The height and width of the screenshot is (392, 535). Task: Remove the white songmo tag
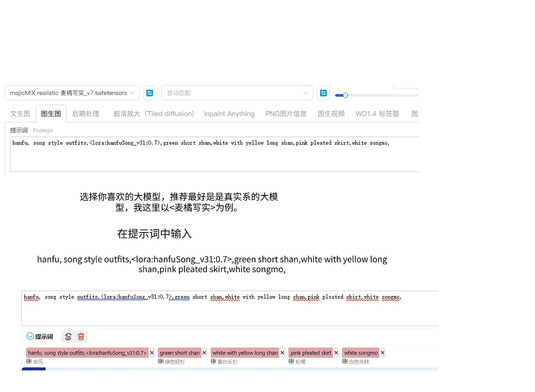(382, 353)
